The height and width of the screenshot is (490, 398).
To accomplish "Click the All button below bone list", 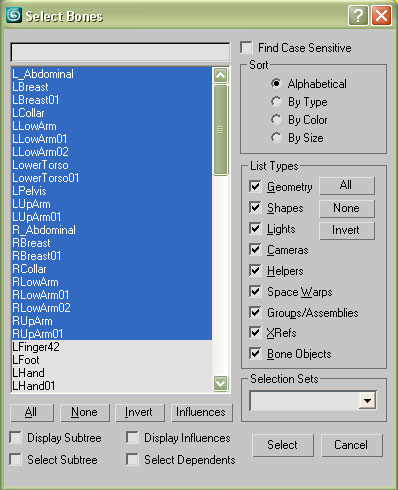I will 32,413.
